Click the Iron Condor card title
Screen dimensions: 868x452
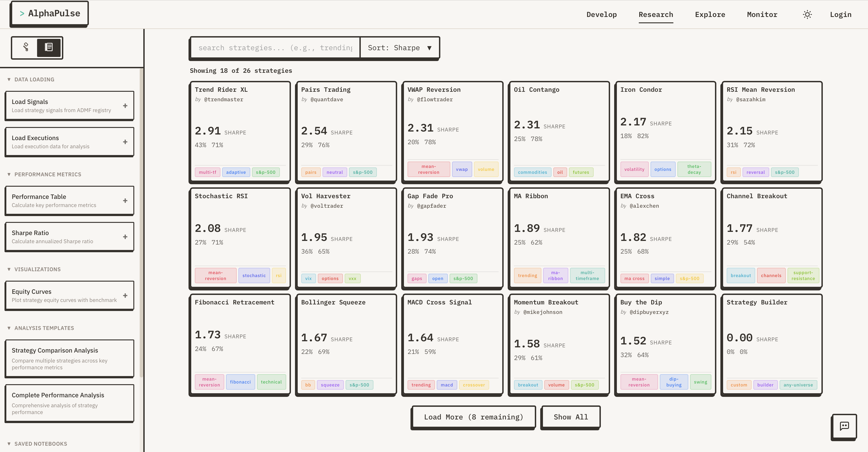641,89
